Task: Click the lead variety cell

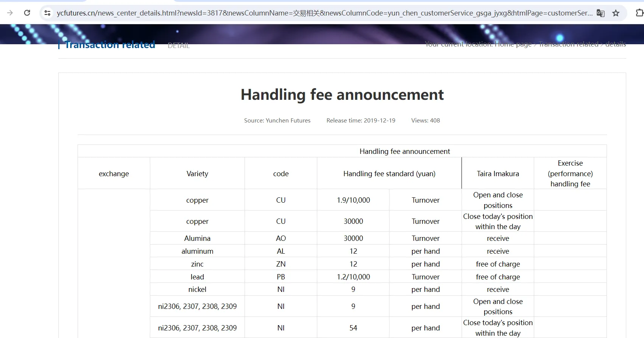Action: 197,277
